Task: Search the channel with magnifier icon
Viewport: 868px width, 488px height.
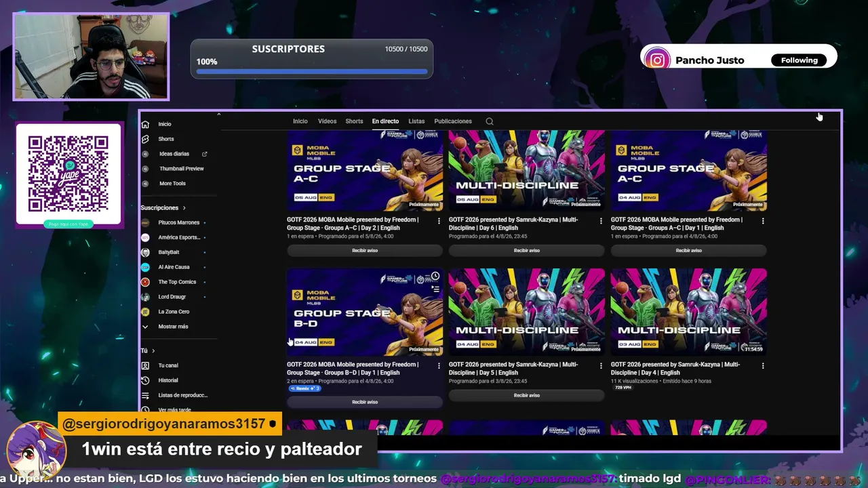Action: click(x=490, y=121)
